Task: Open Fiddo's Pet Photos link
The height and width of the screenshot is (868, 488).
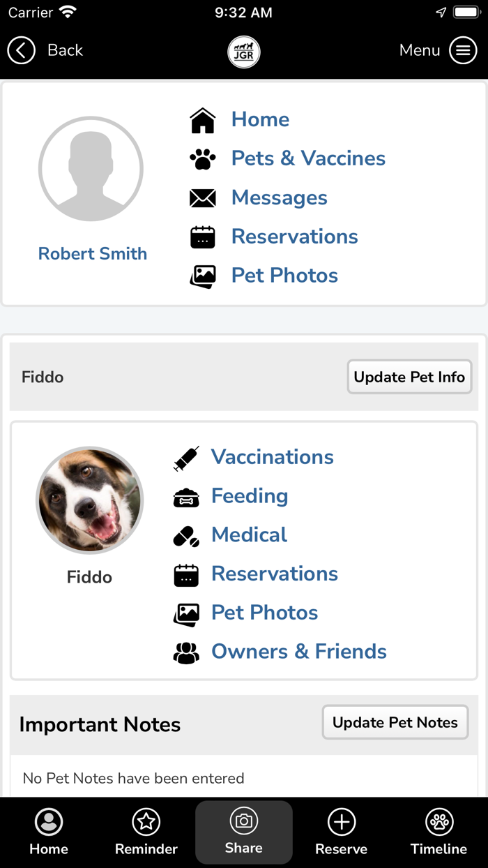Action: click(x=264, y=613)
